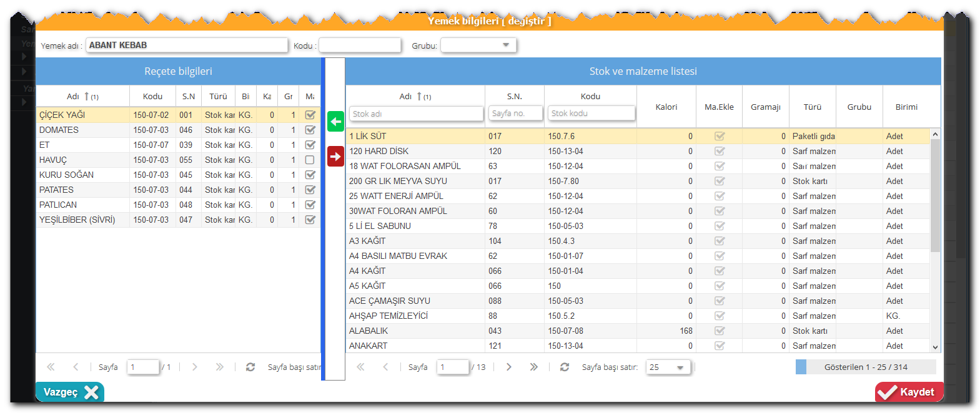Go to last page in Stok list pager
Screen dimensions: 980x413
(x=533, y=367)
